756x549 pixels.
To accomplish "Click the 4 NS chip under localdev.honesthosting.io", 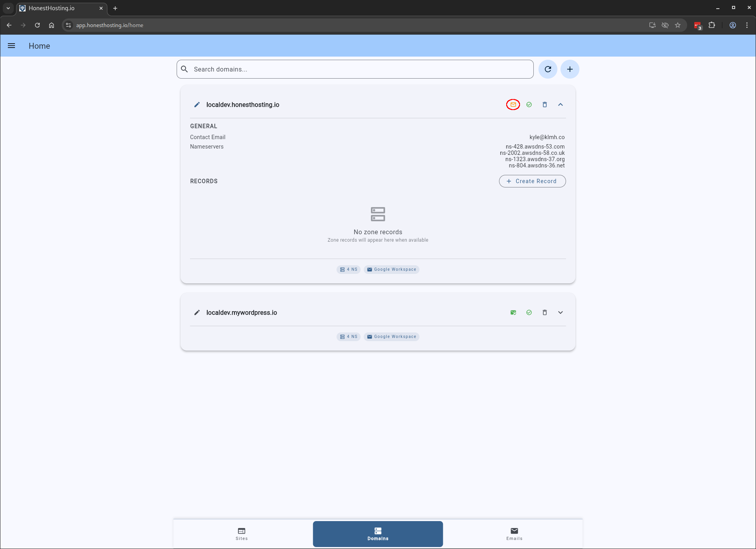I will click(x=348, y=270).
